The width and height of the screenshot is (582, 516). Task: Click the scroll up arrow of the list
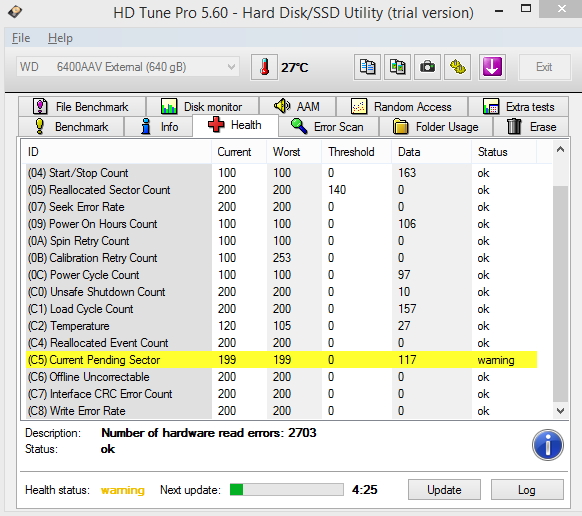[560, 150]
